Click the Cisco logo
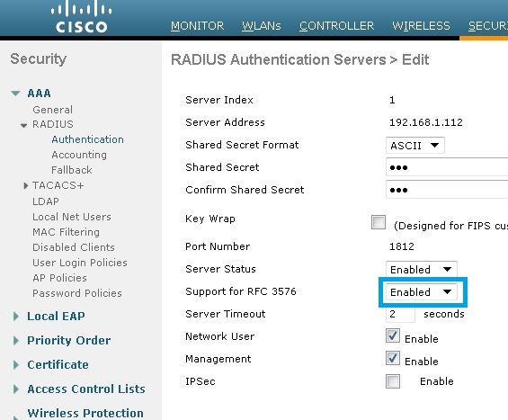Screen dimensions: 508x420 (x=81, y=17)
